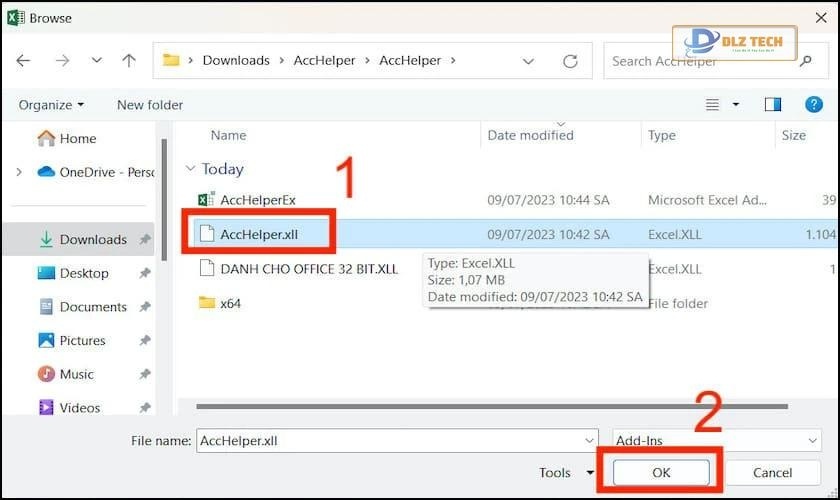Open Videos in navigation pane
The height and width of the screenshot is (500, 840).
[x=79, y=408]
